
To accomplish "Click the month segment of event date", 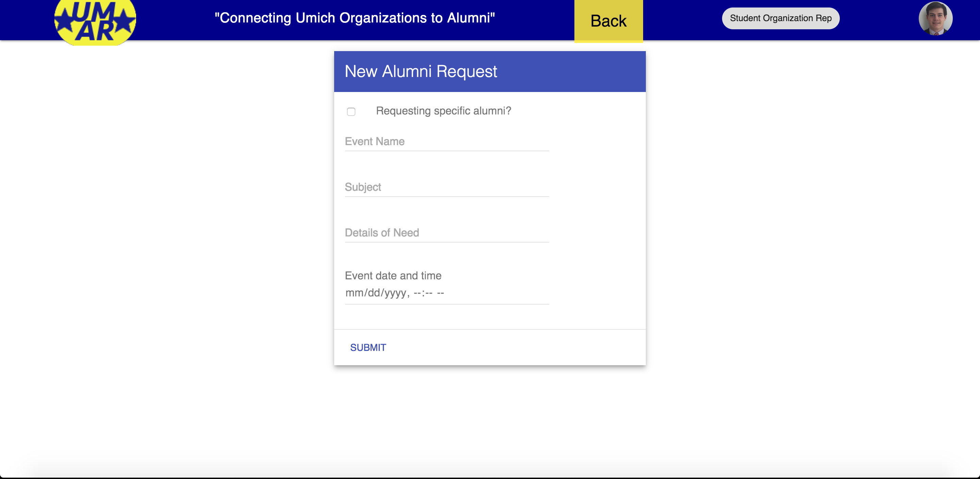I will pyautogui.click(x=354, y=293).
